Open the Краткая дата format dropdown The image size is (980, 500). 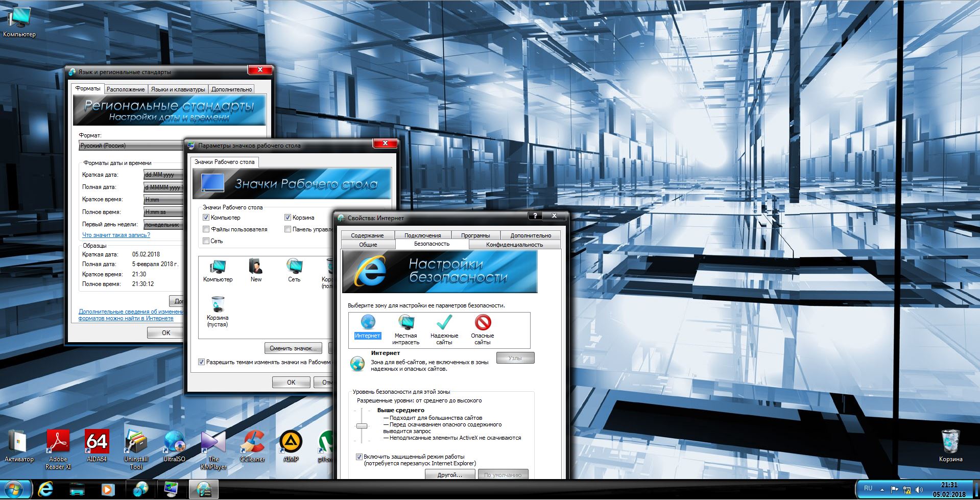click(163, 175)
